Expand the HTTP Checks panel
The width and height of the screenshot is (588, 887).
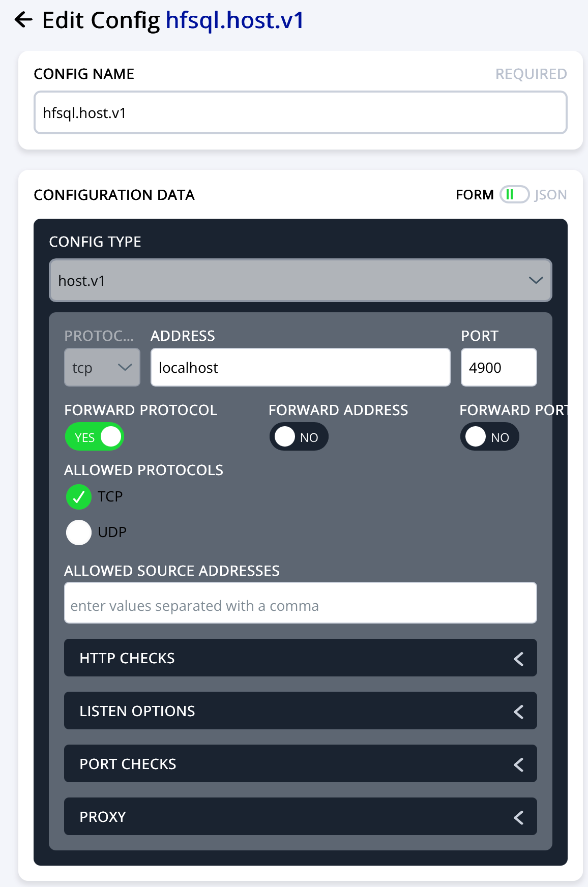pos(301,658)
